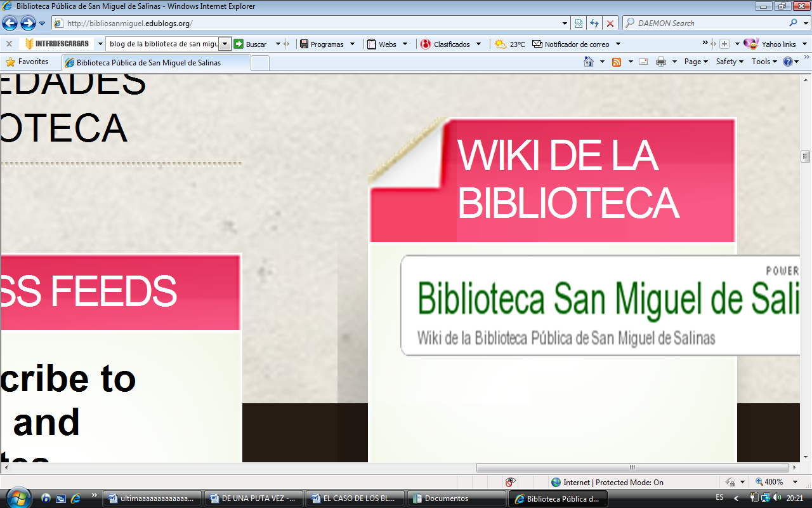Expand the Notificador de correo dropdown arrow

tap(618, 44)
